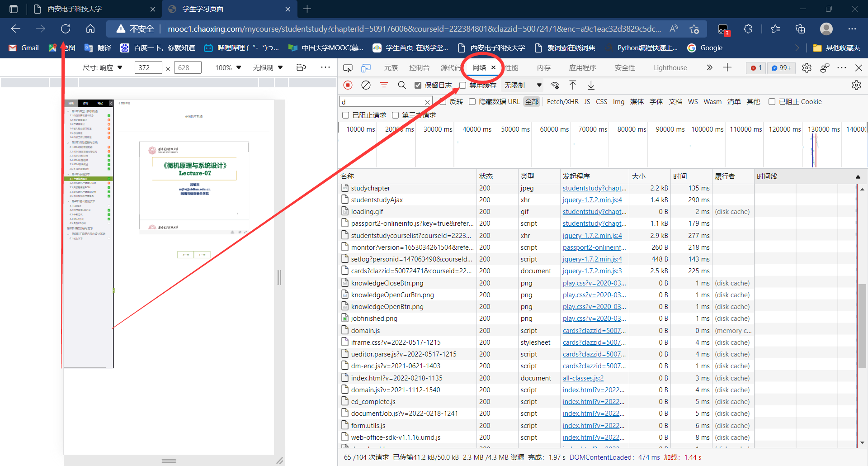868x466 pixels.
Task: Click the device viewport resize handle
Action: tap(280, 461)
